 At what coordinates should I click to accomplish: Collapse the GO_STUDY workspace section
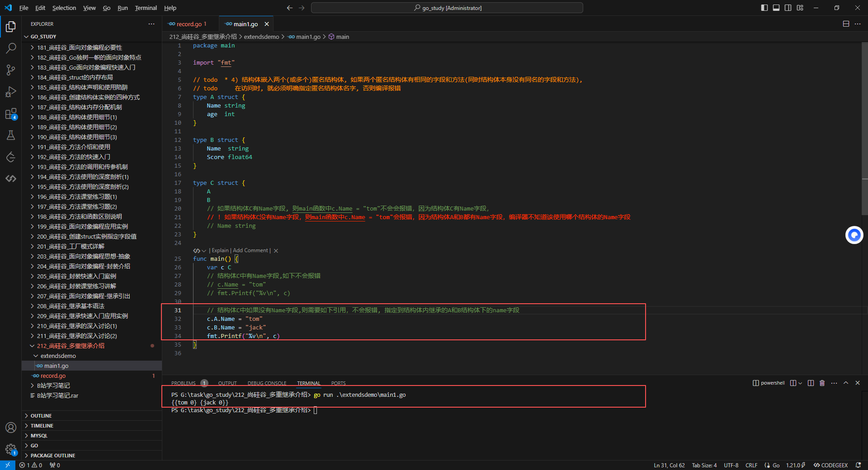[x=92, y=37]
